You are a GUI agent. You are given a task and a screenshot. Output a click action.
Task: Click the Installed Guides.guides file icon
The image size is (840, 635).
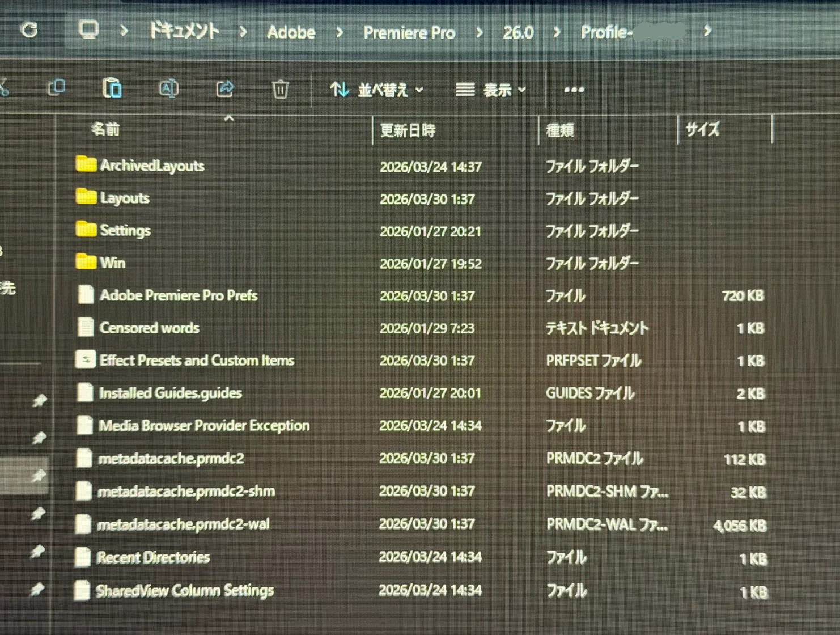click(85, 392)
